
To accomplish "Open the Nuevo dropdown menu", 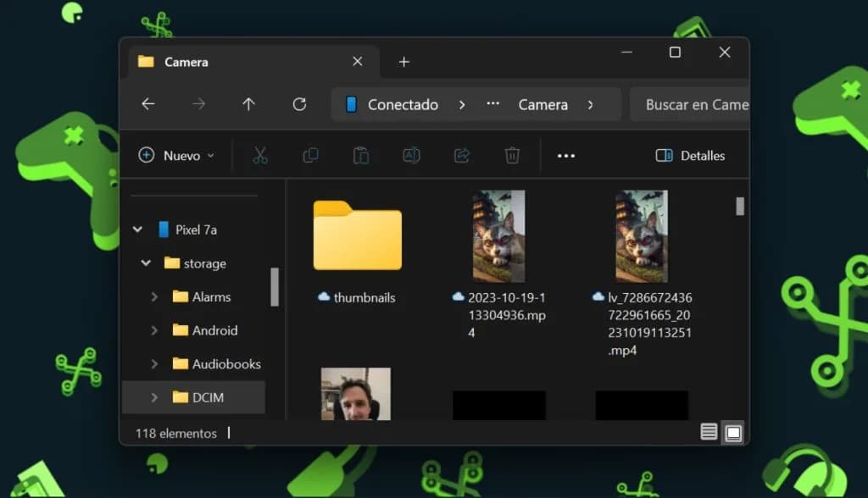I will (x=176, y=156).
